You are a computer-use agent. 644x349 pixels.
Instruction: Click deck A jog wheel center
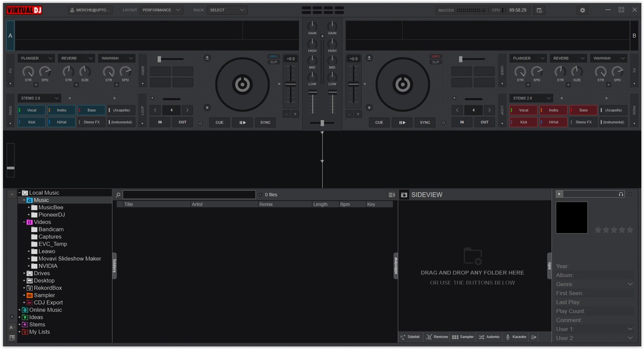pyautogui.click(x=243, y=84)
